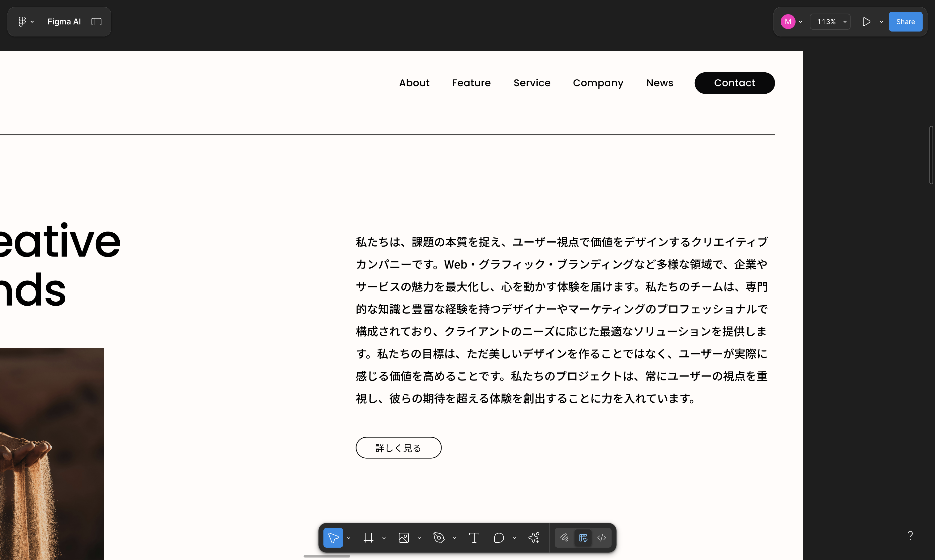This screenshot has height=560, width=935.
Task: Select the Move tool
Action: tap(333, 537)
